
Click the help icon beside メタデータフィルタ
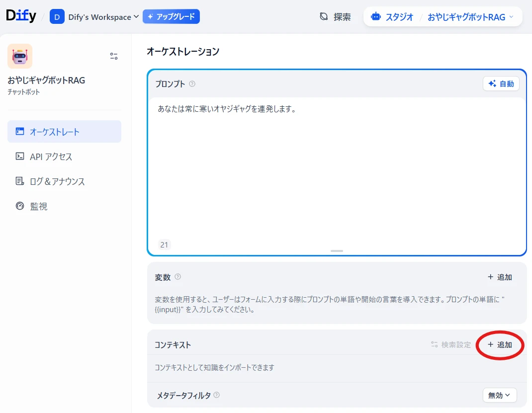coord(216,395)
